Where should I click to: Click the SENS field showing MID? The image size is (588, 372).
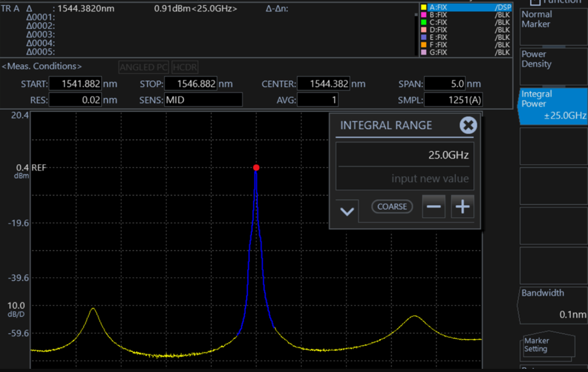click(x=203, y=100)
